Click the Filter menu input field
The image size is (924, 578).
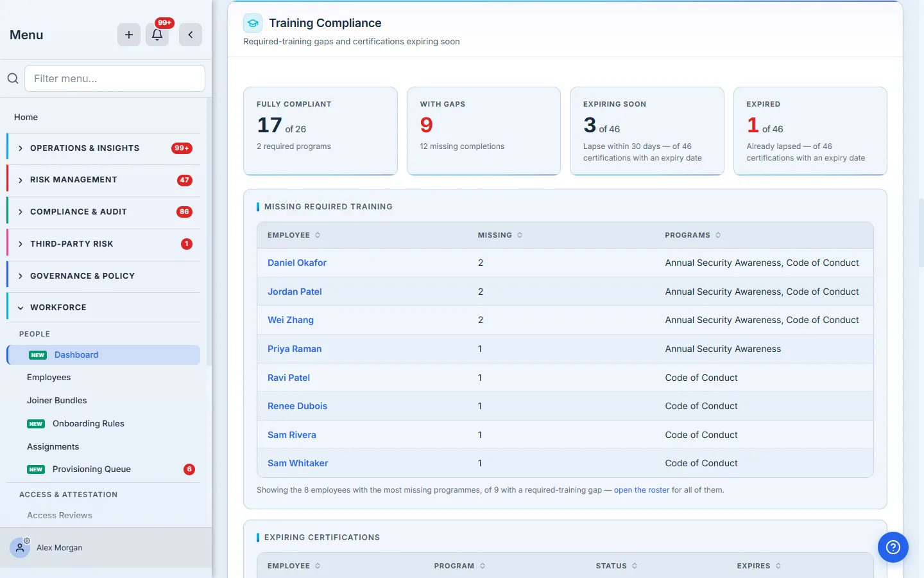[115, 78]
